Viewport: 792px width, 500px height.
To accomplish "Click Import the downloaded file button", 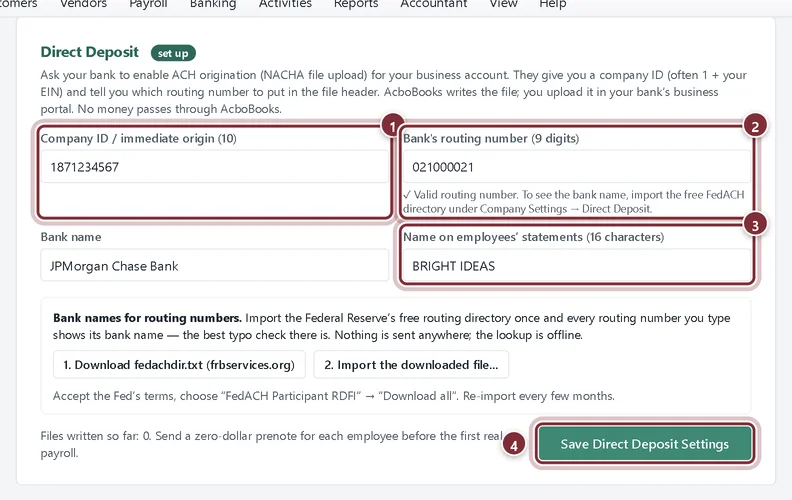I will pos(411,365).
